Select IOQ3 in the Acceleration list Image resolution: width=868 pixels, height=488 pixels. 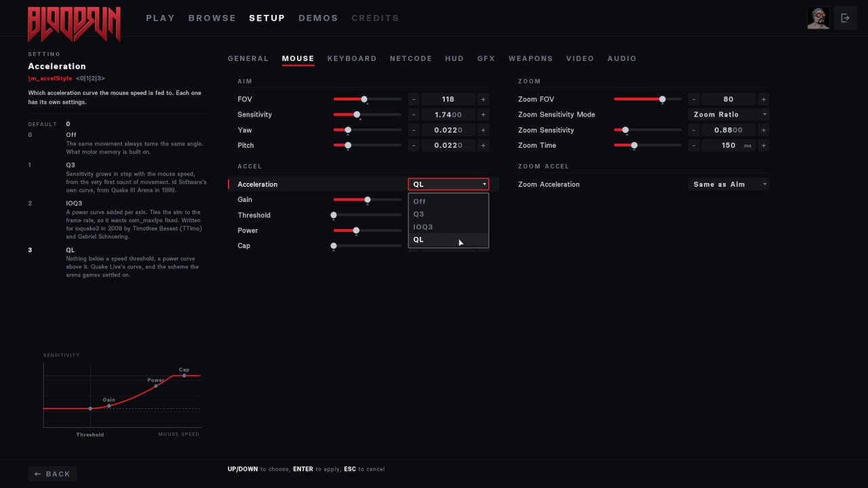point(448,227)
